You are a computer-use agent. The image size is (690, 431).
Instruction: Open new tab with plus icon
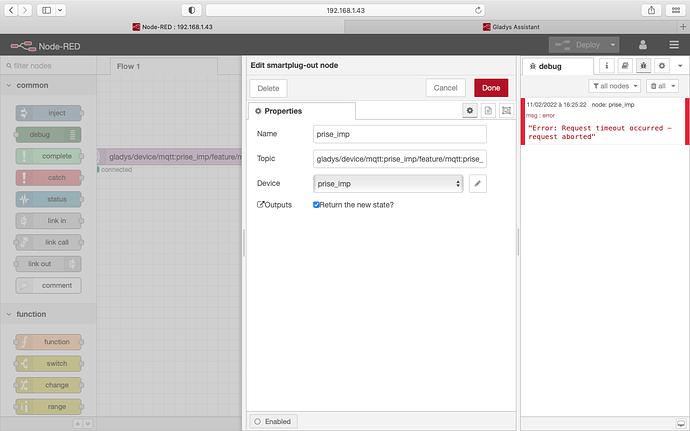click(683, 27)
